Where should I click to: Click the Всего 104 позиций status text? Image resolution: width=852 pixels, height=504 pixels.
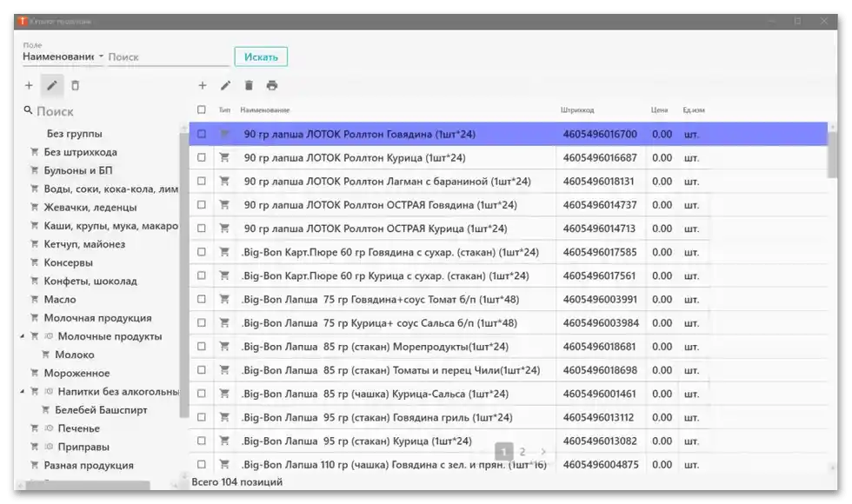pyautogui.click(x=236, y=481)
